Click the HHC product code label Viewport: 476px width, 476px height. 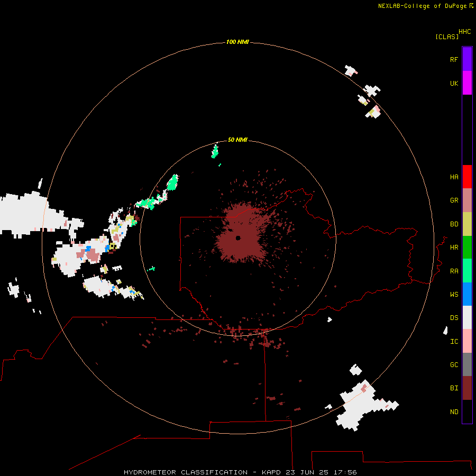click(464, 32)
